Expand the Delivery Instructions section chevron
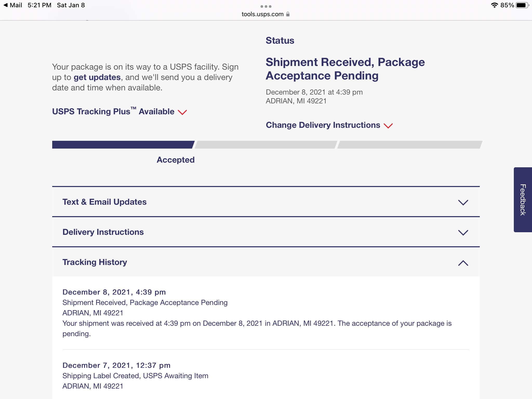 click(x=463, y=232)
